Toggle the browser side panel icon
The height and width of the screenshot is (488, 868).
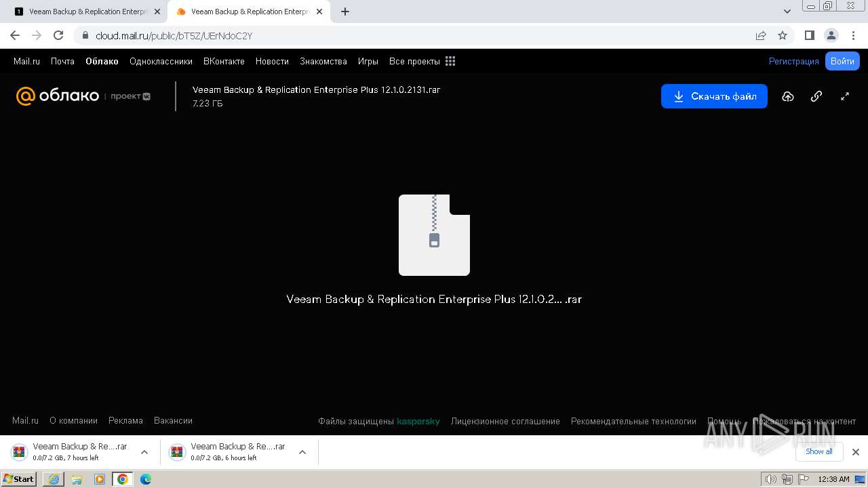click(810, 35)
